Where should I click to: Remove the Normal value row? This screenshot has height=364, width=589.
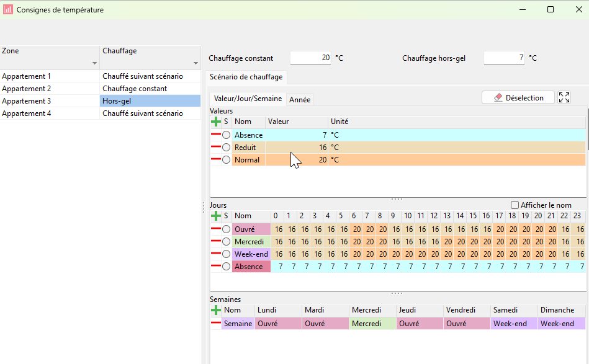(x=216, y=160)
